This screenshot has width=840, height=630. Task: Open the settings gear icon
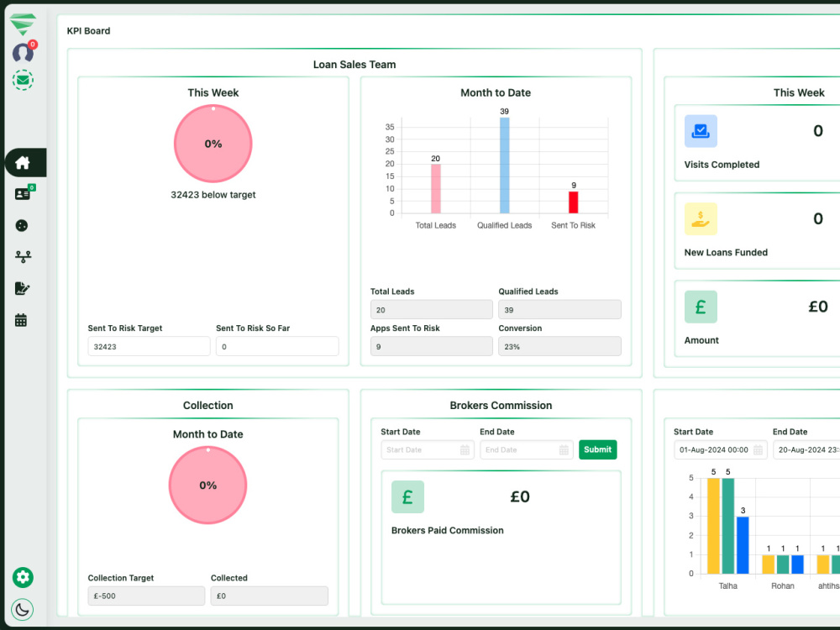pyautogui.click(x=23, y=578)
